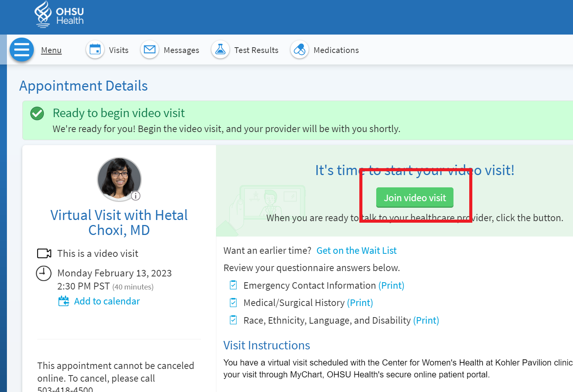Click the provider info icon on photo

(x=136, y=196)
